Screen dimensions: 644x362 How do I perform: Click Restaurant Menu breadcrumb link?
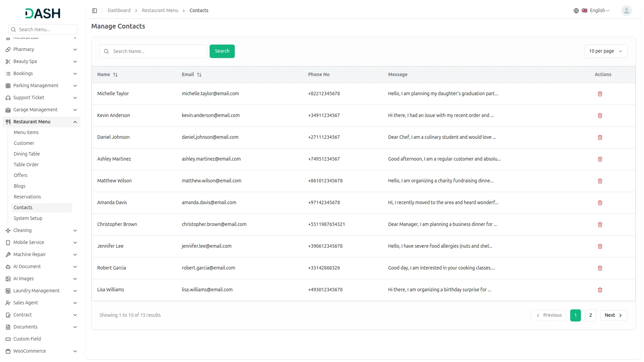click(160, 11)
